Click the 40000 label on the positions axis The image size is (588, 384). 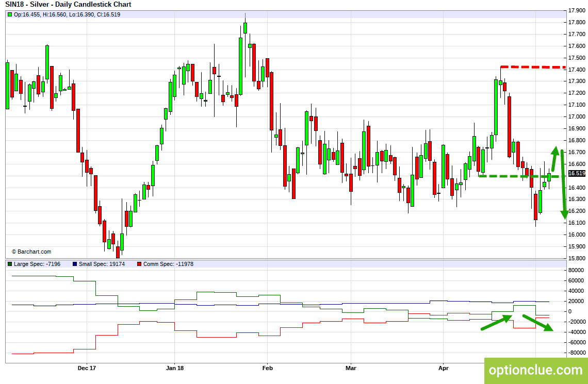point(576,291)
